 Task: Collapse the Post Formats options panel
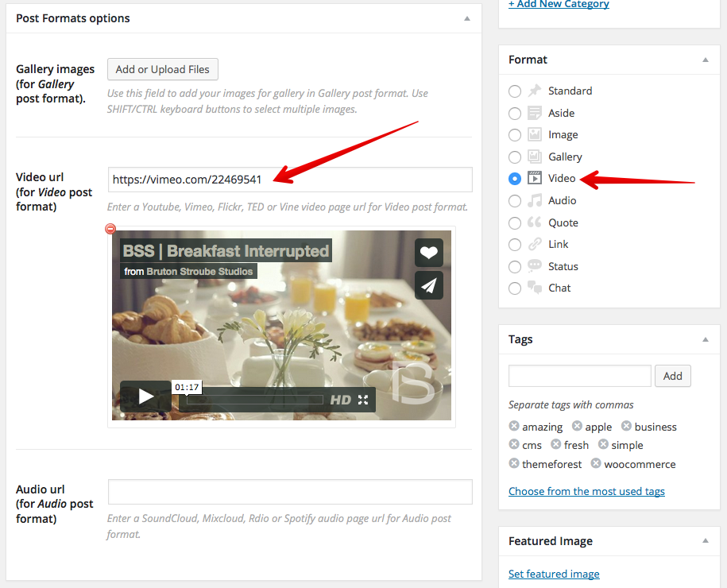pos(467,18)
